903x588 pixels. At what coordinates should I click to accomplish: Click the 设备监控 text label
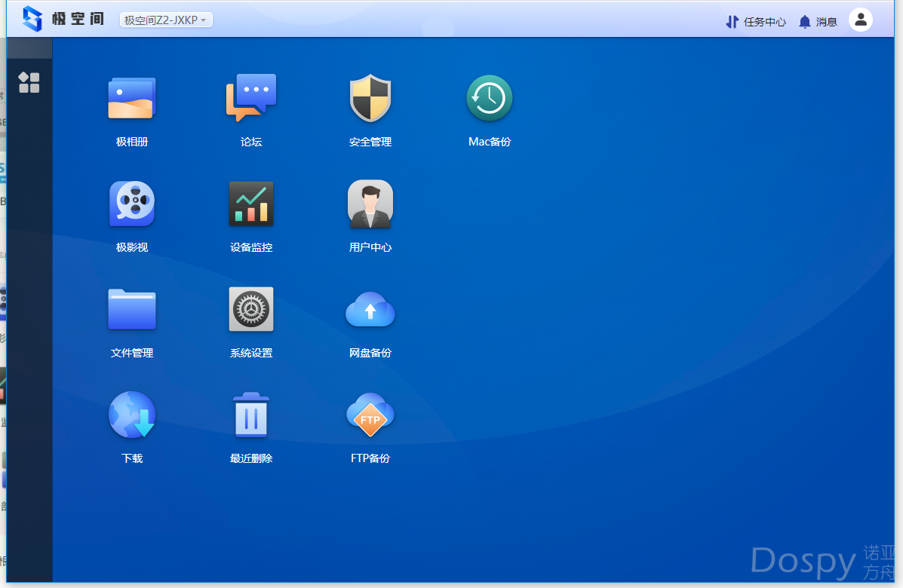tap(251, 247)
